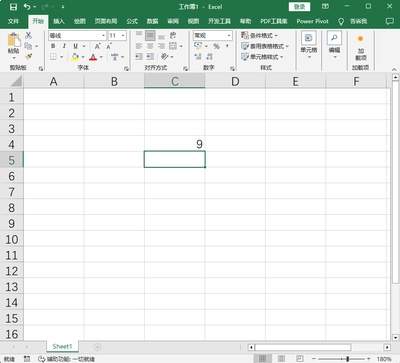
Task: Save workbook using the quick access icon
Action: (x=13, y=7)
